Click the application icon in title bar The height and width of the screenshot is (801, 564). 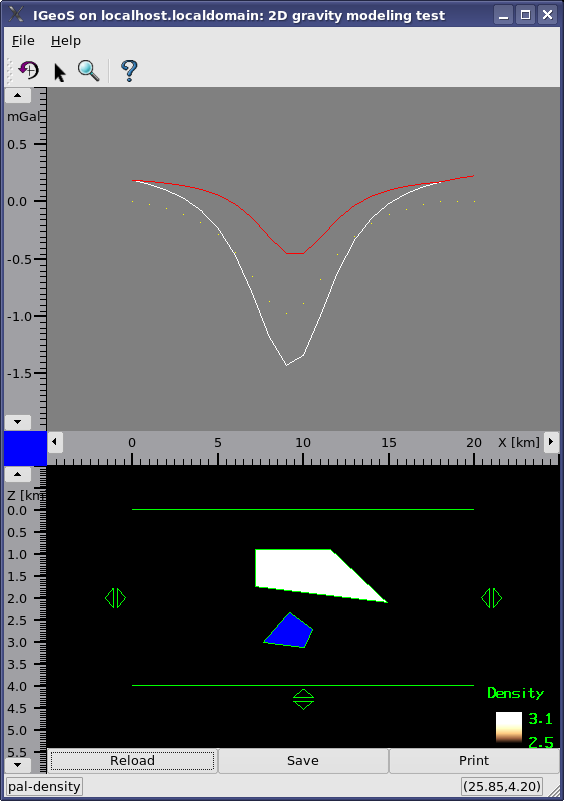[16, 14]
